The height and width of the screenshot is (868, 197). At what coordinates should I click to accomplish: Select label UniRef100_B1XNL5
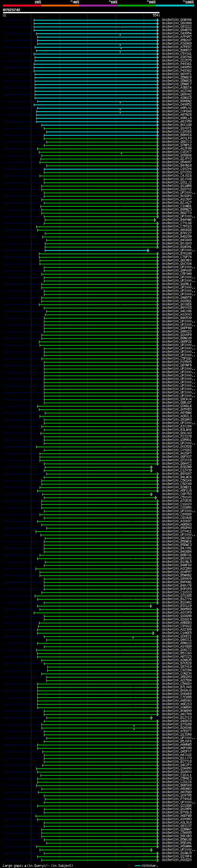click(177, 562)
